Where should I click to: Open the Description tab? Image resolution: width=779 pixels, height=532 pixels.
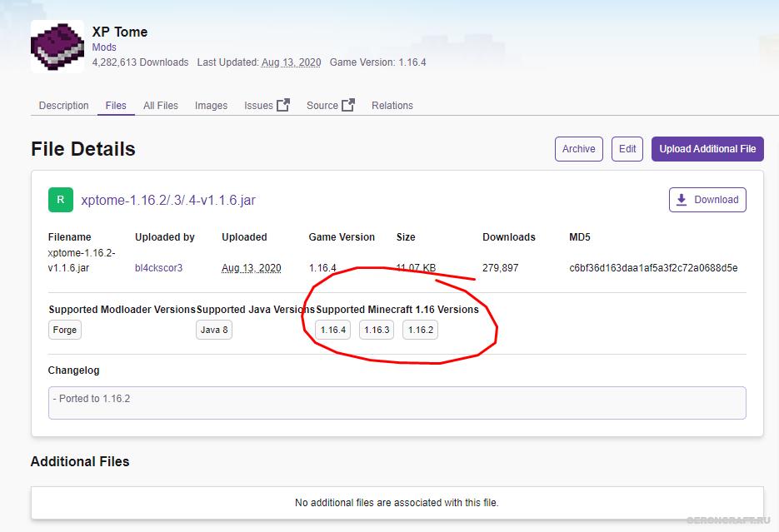[x=63, y=106]
